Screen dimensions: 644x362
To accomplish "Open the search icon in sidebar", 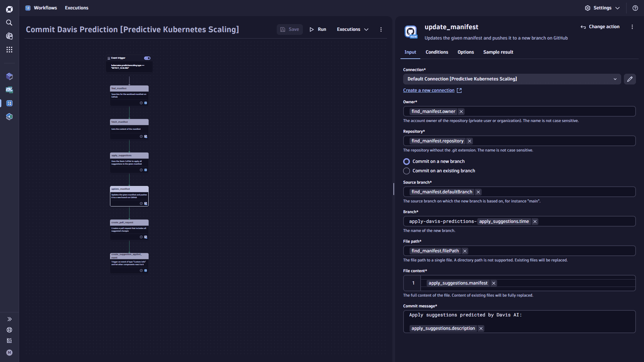I will click(x=9, y=22).
